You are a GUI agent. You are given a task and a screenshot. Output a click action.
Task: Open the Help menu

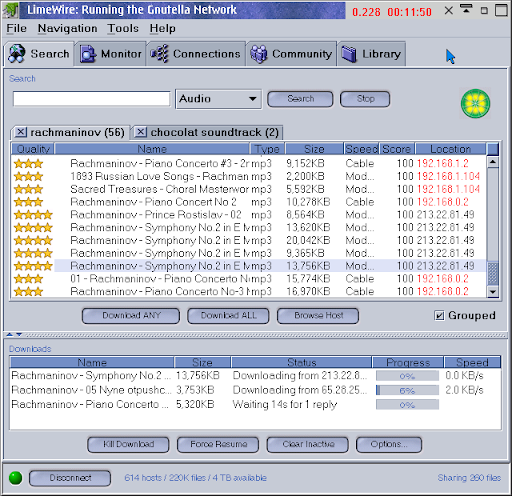[x=162, y=29]
